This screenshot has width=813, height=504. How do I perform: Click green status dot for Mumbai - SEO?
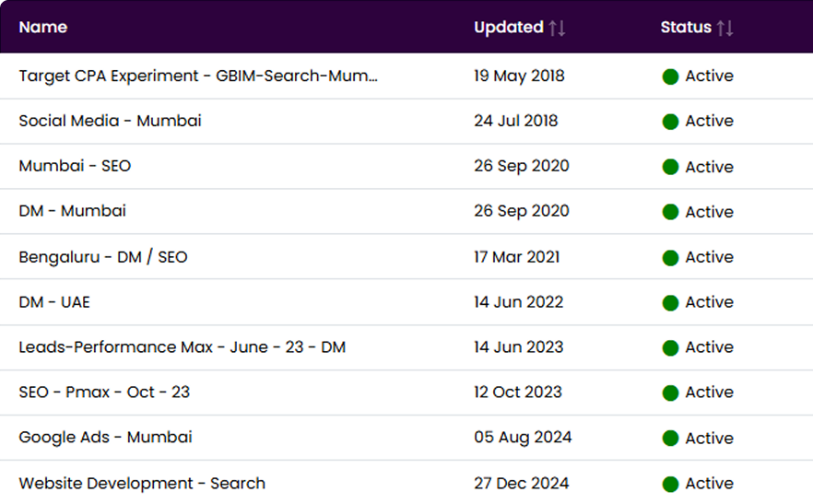[x=670, y=167]
